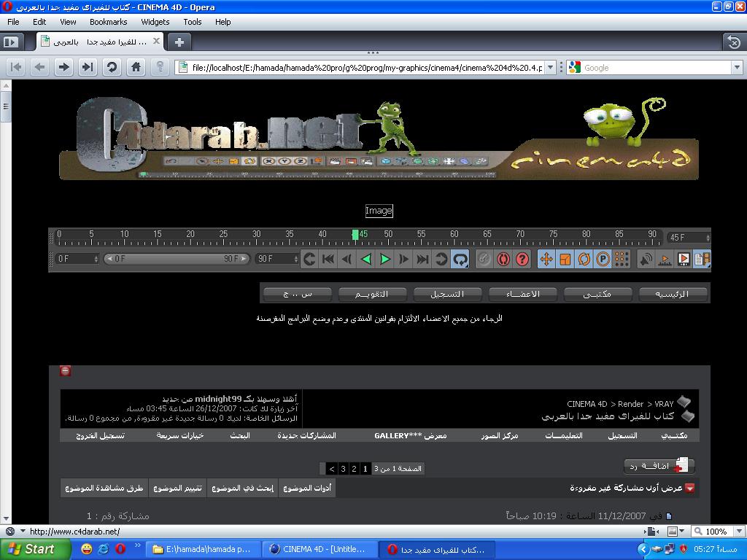Go to page 2 of the thread
Viewport: 747px width, 560px height.
point(354,469)
